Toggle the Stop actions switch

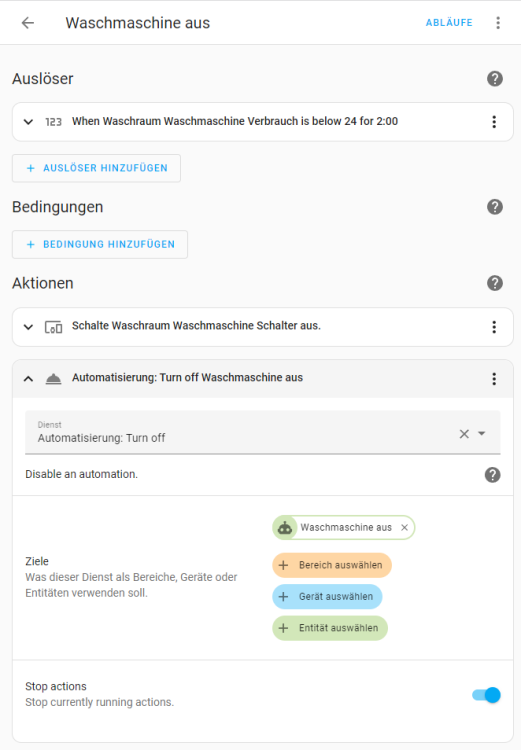tap(486, 695)
